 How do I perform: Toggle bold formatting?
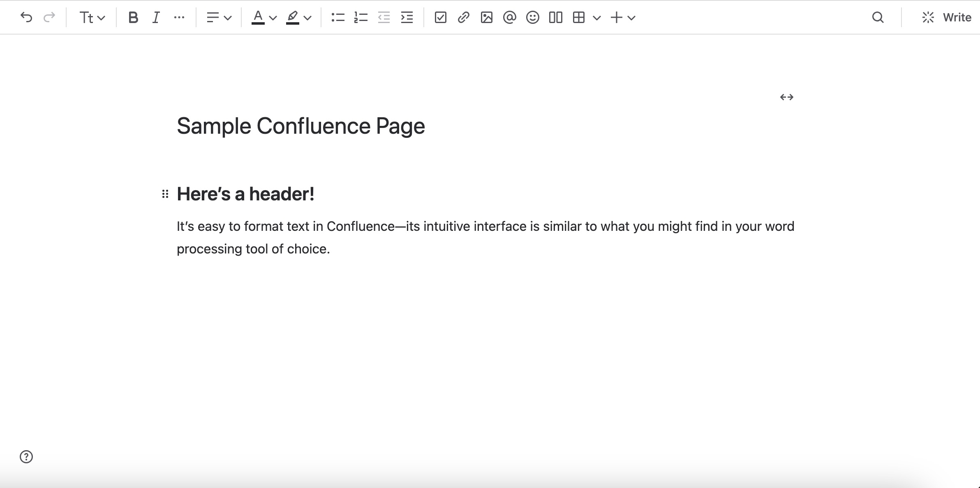click(x=133, y=17)
